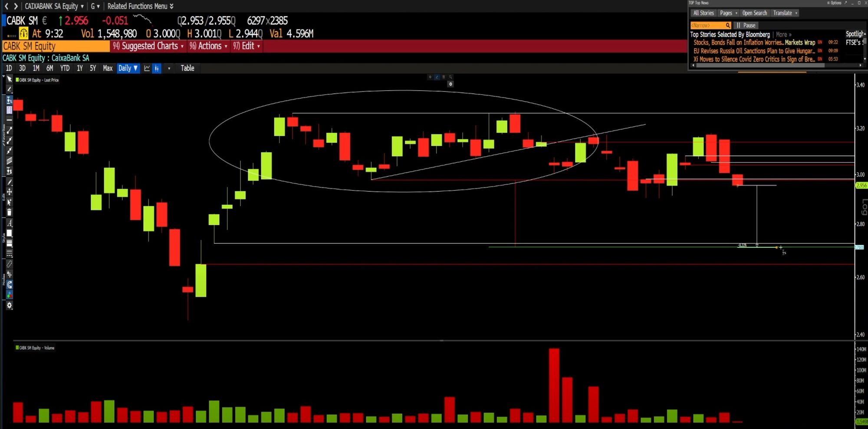The width and height of the screenshot is (868, 429).
Task: Click the CABK SM Equity Last Price legend swatch
Action: 17,80
